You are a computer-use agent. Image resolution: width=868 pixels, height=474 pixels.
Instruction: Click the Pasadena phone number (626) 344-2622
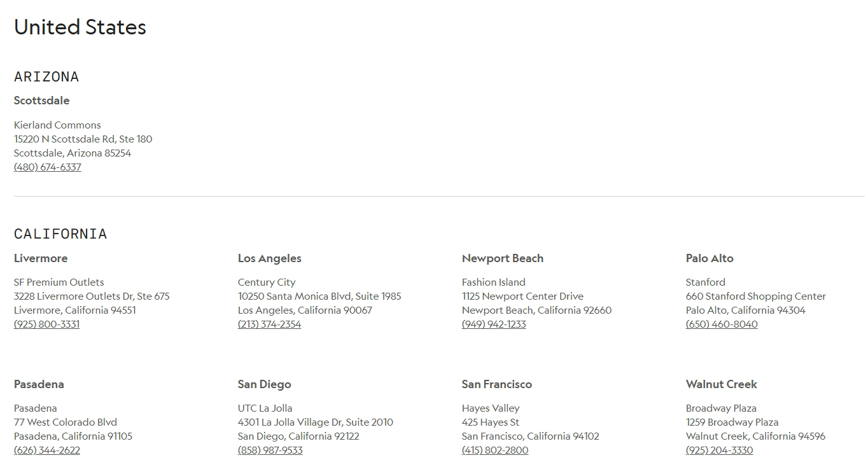(x=47, y=450)
